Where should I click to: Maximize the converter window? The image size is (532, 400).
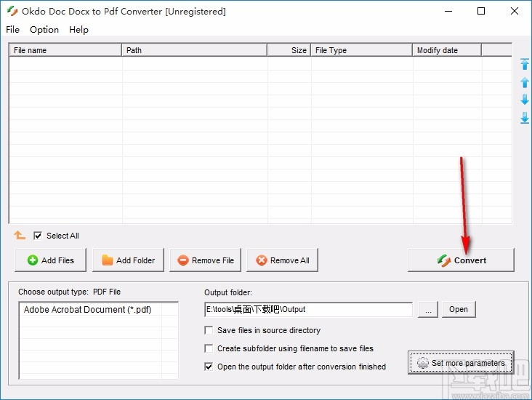click(481, 11)
